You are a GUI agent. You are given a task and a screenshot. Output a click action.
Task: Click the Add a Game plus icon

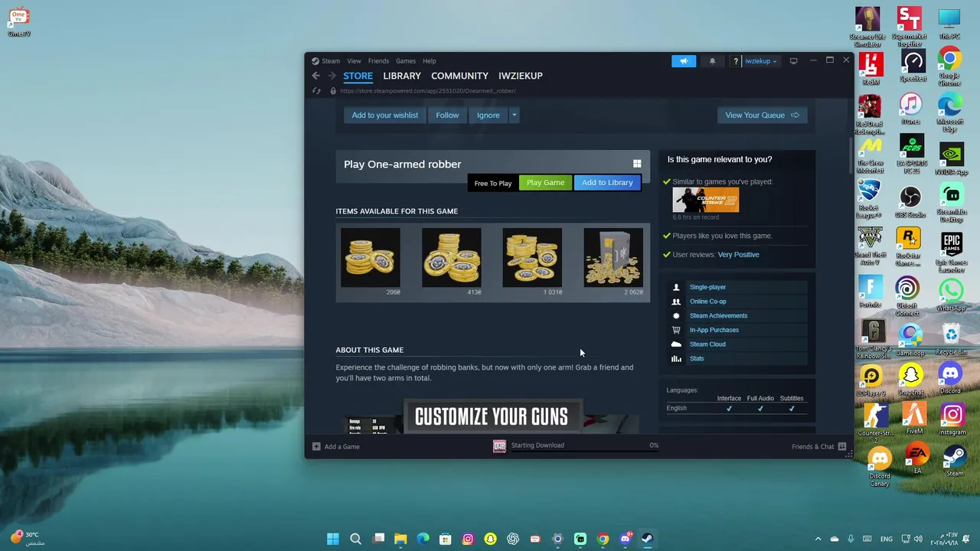click(x=316, y=446)
